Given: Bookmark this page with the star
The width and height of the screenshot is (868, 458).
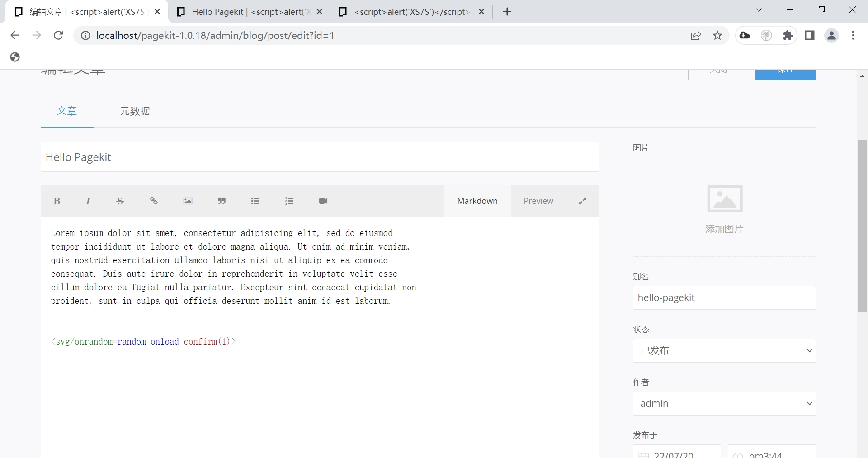Looking at the screenshot, I should 717,35.
